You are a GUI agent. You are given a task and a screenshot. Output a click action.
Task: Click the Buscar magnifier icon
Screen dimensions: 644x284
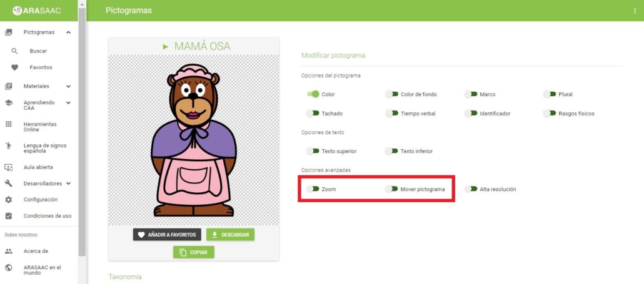(15, 51)
